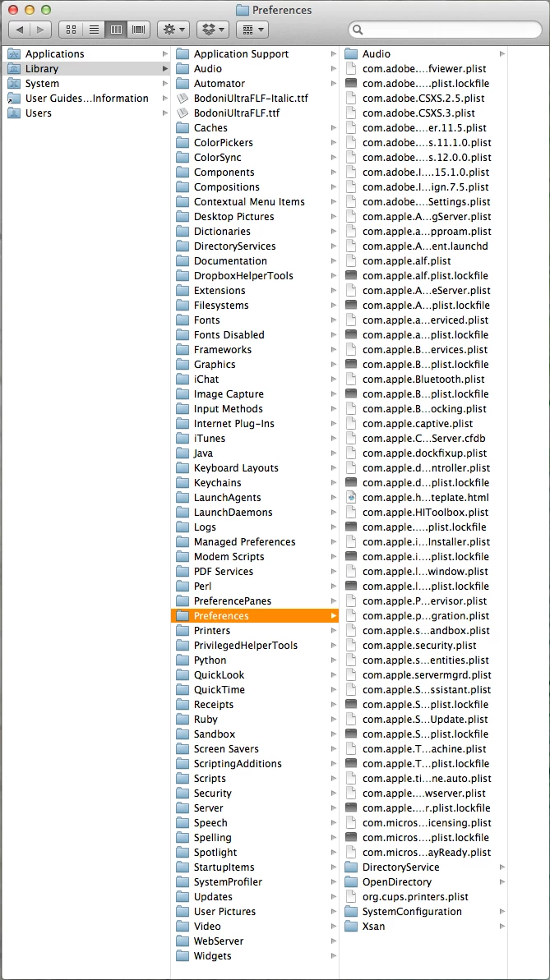Go forward using the toolbar forward arrow

(x=40, y=29)
